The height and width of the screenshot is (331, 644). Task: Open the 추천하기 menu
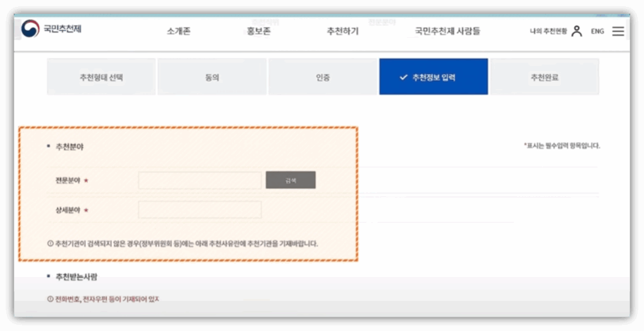343,31
